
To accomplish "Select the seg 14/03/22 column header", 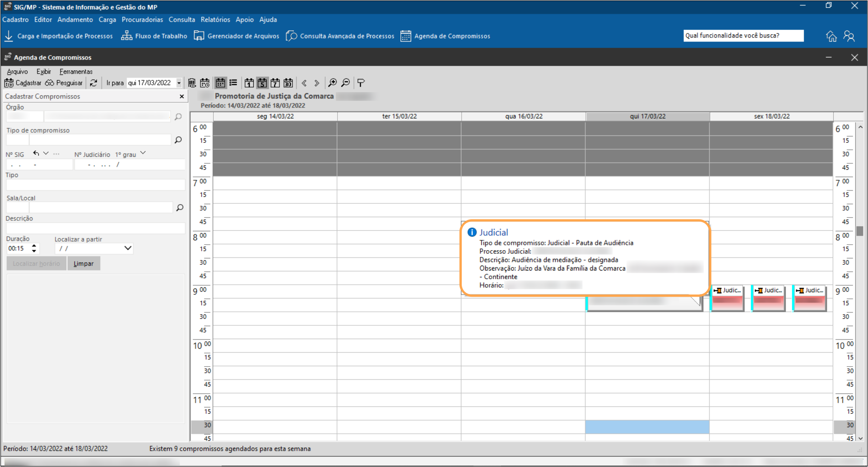I will (275, 117).
